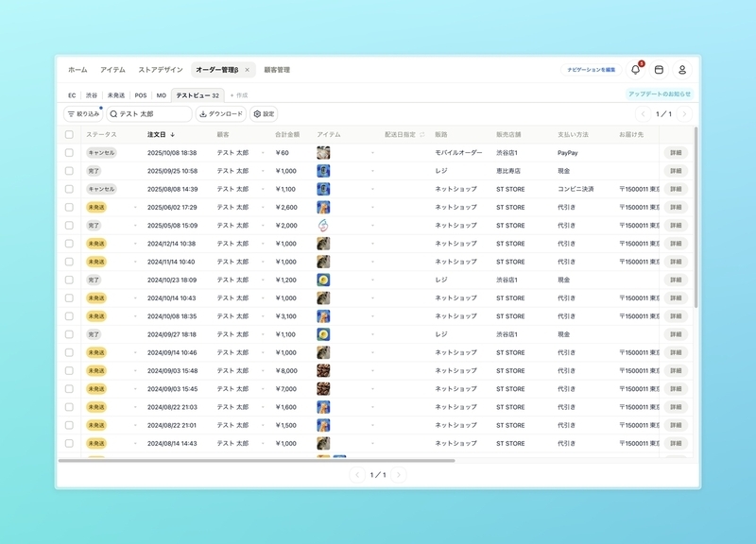Screen dimensions: 756x544
Task: Toggle the select-all checkbox in header
Action: (x=69, y=135)
